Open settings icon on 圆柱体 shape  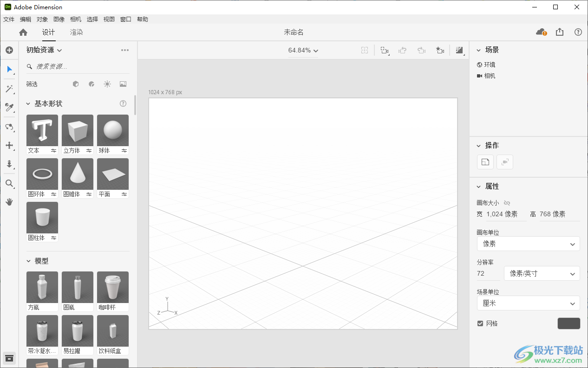click(53, 238)
